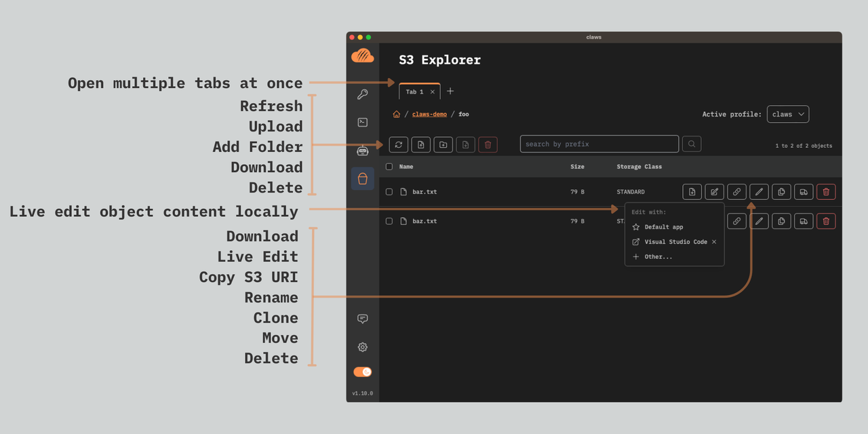Open the key credentials sidebar icon
Image resolution: width=868 pixels, height=434 pixels.
363,94
